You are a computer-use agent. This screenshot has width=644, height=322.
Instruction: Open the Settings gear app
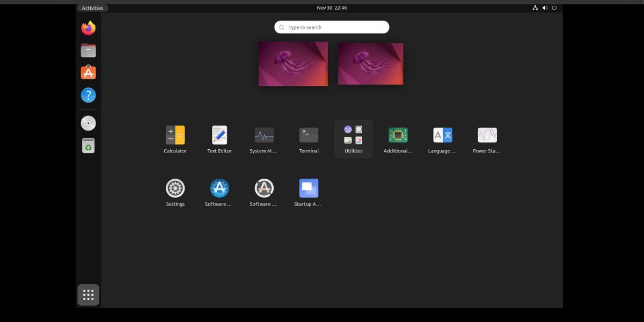[175, 188]
